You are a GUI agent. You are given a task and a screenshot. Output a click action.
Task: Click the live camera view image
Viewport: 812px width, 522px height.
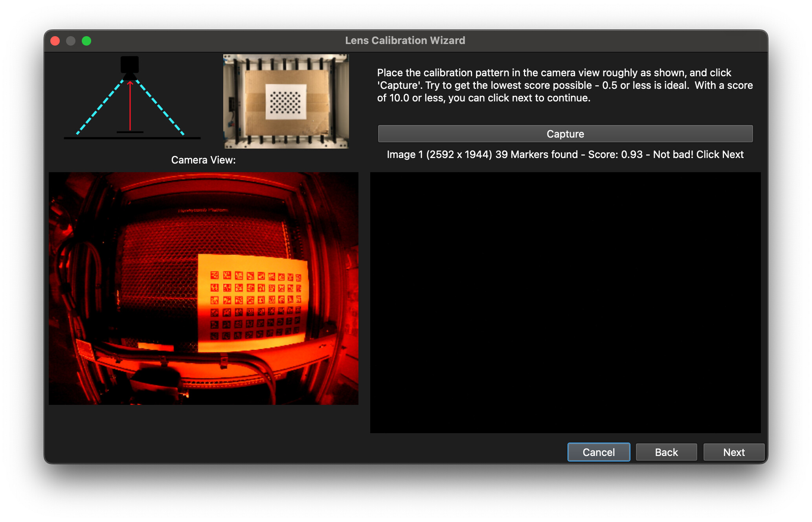tap(204, 288)
